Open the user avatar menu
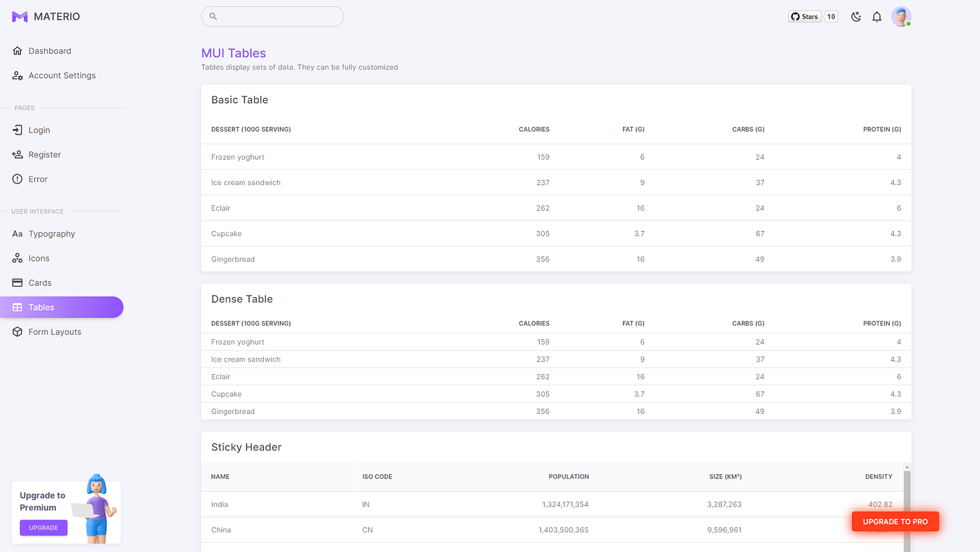The width and height of the screenshot is (980, 552). coord(901,17)
